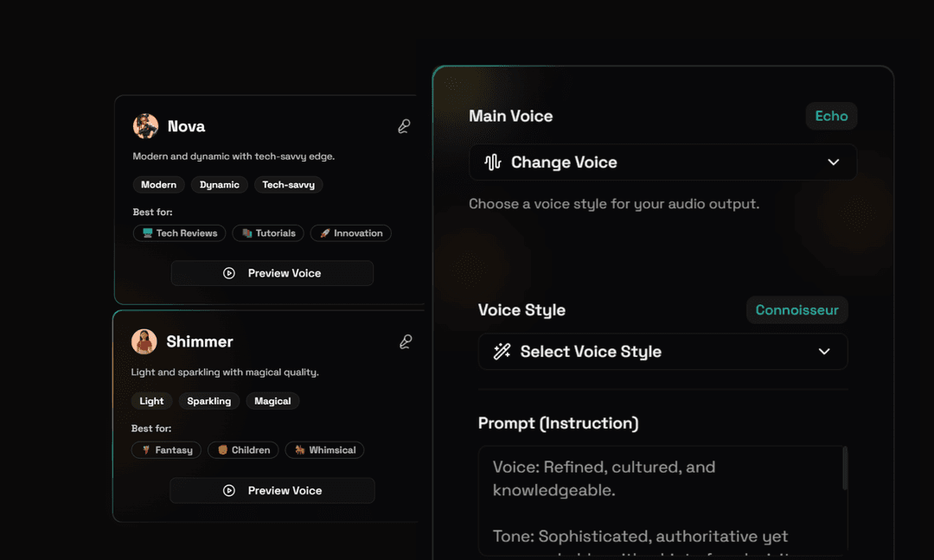
Task: Open the Change Voice dropdown
Action: [x=662, y=162]
